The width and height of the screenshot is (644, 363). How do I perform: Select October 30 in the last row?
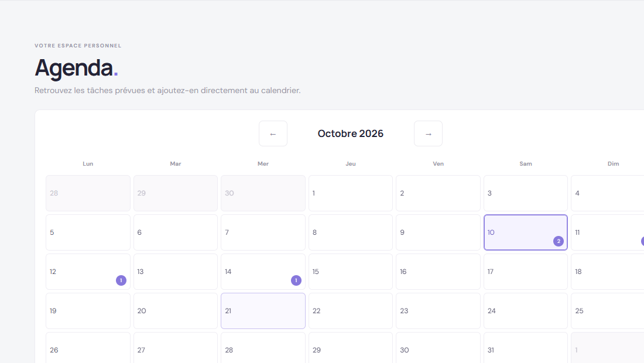click(438, 348)
